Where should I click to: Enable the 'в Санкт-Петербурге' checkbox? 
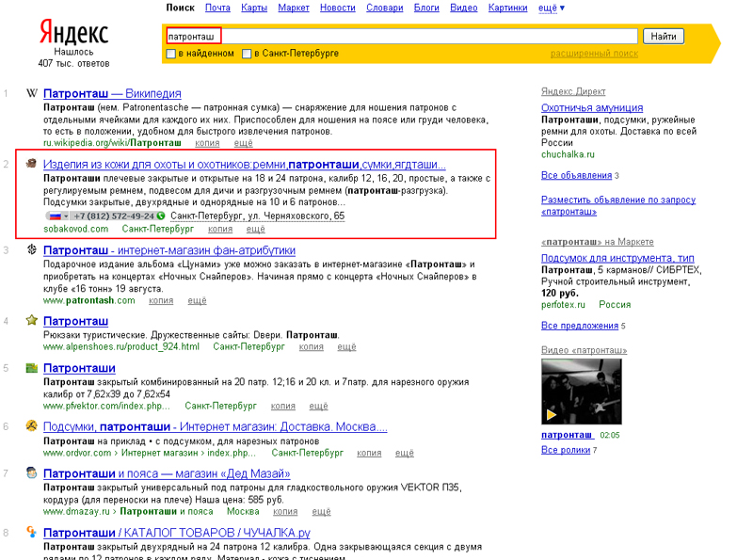[x=247, y=54]
